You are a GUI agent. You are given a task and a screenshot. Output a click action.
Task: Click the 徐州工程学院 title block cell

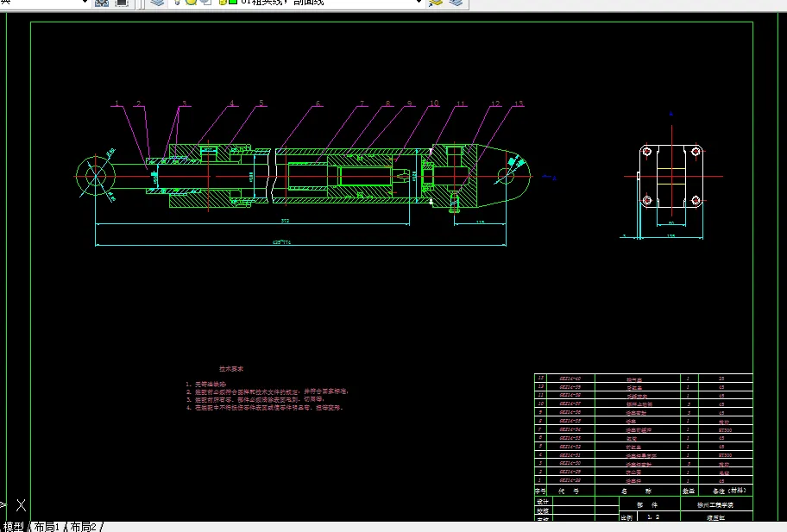point(715,504)
